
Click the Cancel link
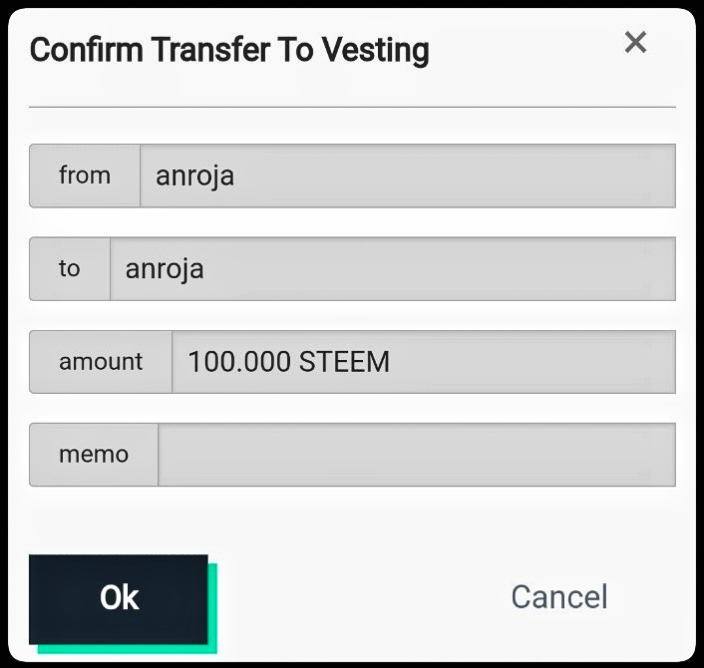(559, 597)
